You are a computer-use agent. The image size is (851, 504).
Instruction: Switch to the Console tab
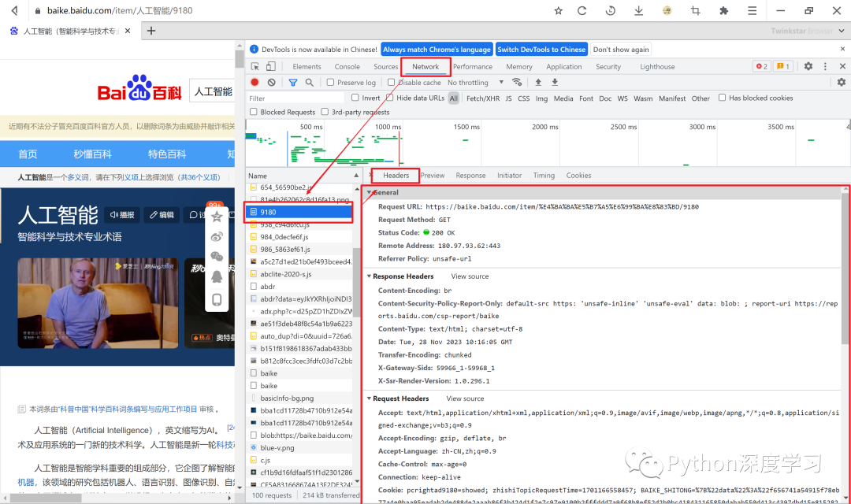coord(347,67)
